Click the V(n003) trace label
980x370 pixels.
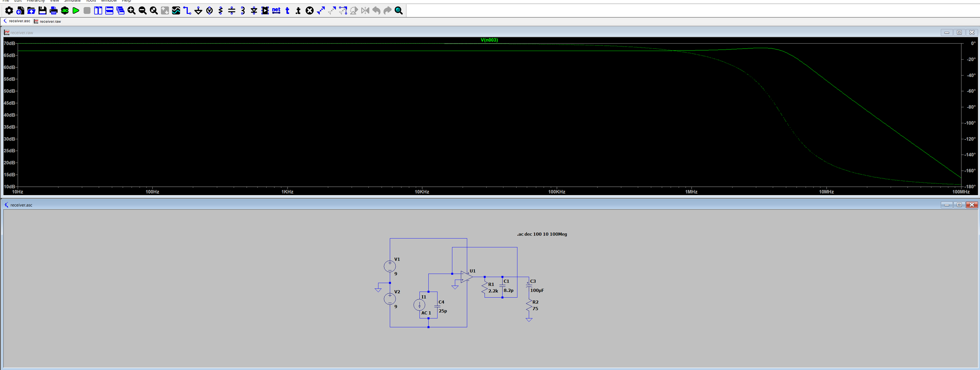click(x=489, y=40)
